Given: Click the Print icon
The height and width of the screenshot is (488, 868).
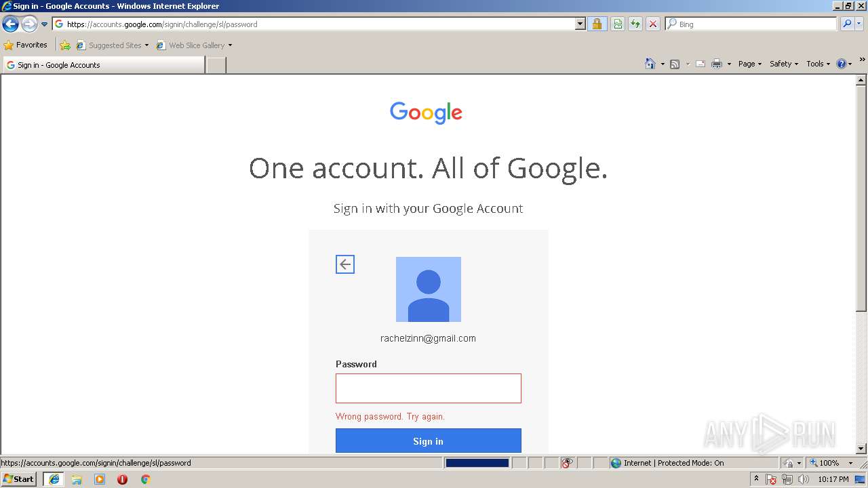Looking at the screenshot, I should pos(717,64).
